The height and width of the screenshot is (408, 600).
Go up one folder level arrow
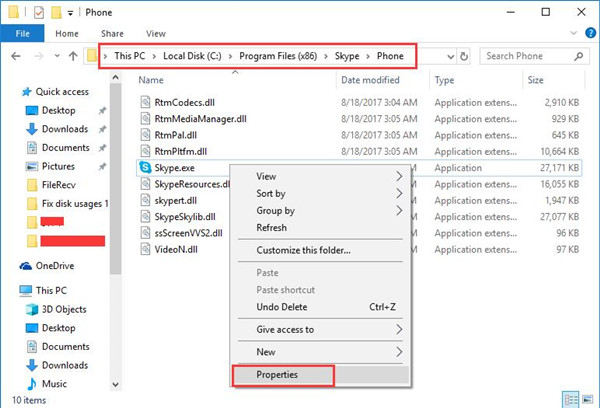(x=73, y=56)
